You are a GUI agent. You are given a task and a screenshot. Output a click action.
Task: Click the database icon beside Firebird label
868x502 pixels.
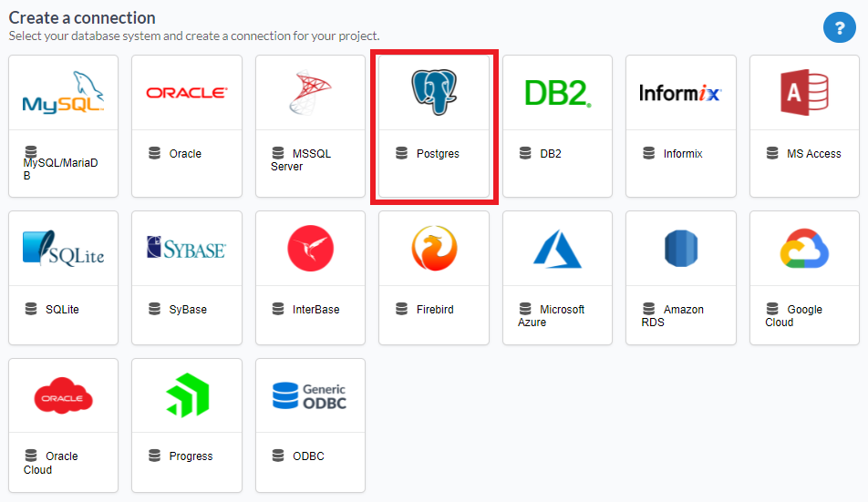401,309
